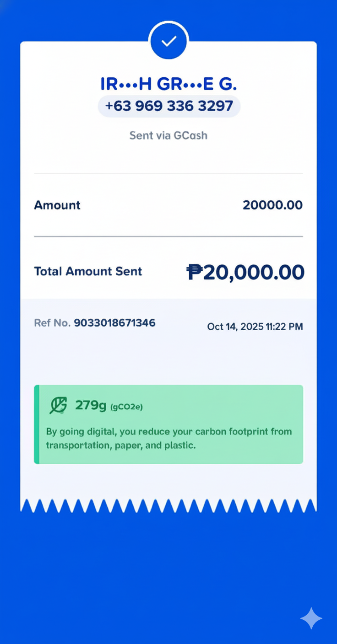Click the peso sign in total amount

[194, 272]
